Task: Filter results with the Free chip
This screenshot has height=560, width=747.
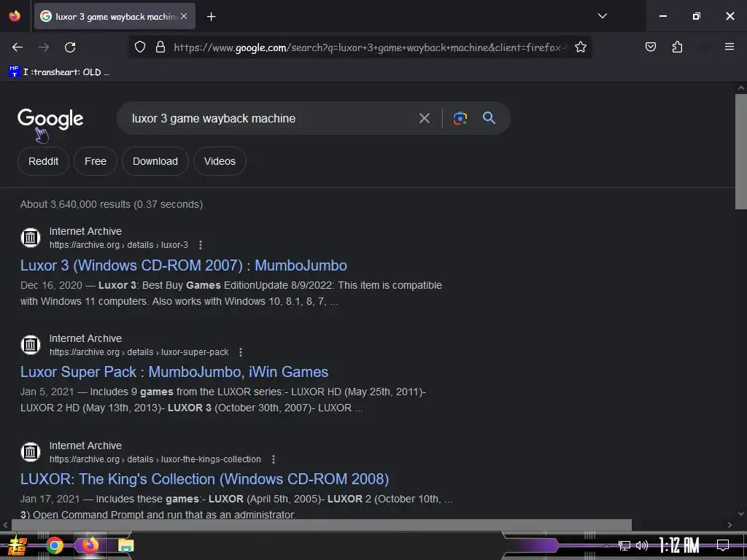Action: pos(96,161)
